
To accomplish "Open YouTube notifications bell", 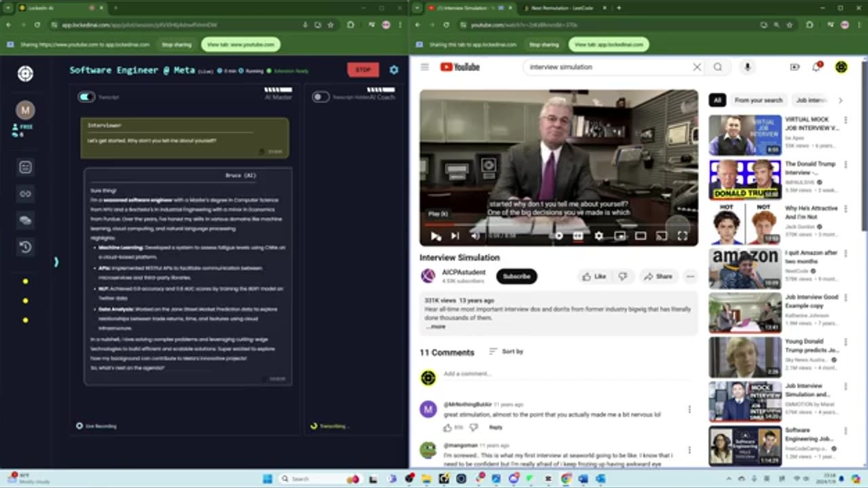I will pyautogui.click(x=817, y=67).
